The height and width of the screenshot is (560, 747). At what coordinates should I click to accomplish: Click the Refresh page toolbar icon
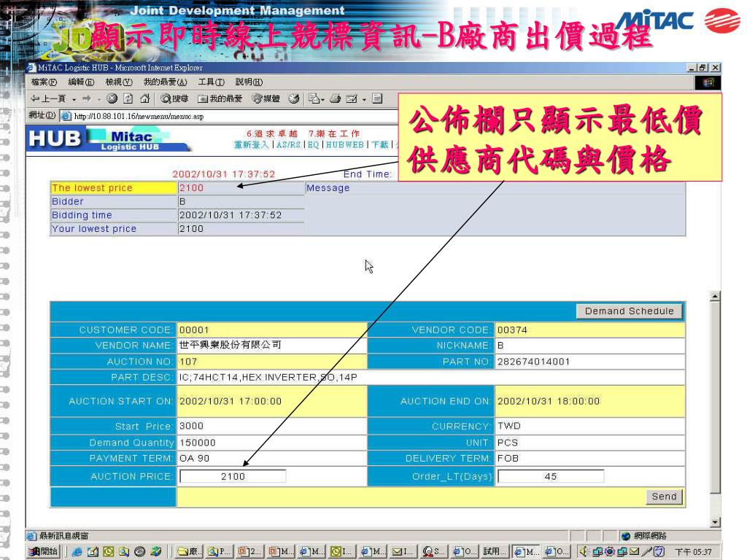point(128,98)
